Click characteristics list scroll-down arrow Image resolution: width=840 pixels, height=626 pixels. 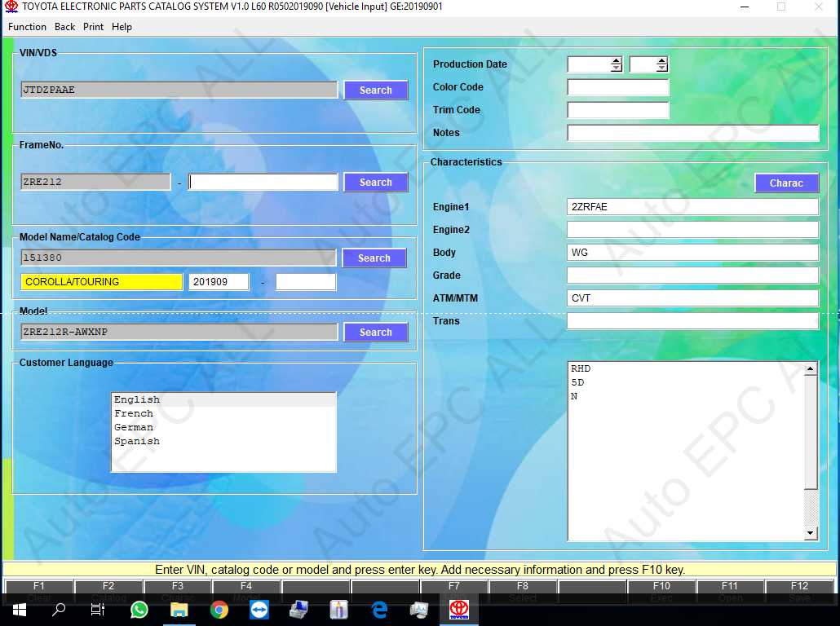point(811,533)
